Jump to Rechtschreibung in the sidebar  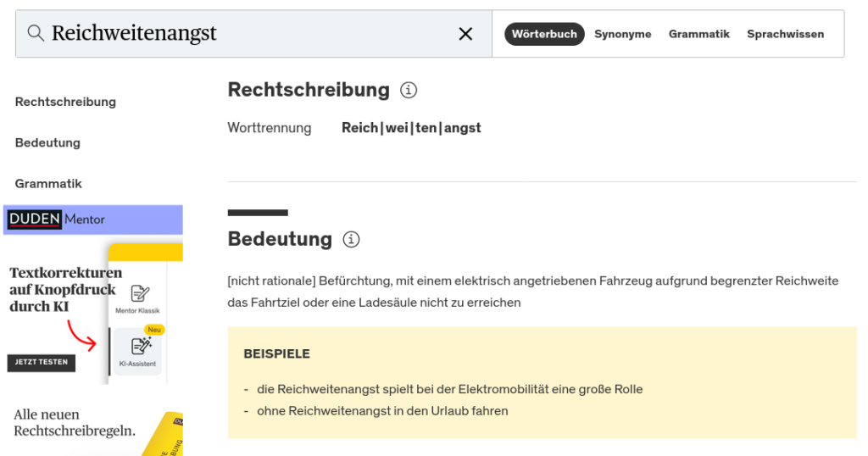[65, 102]
